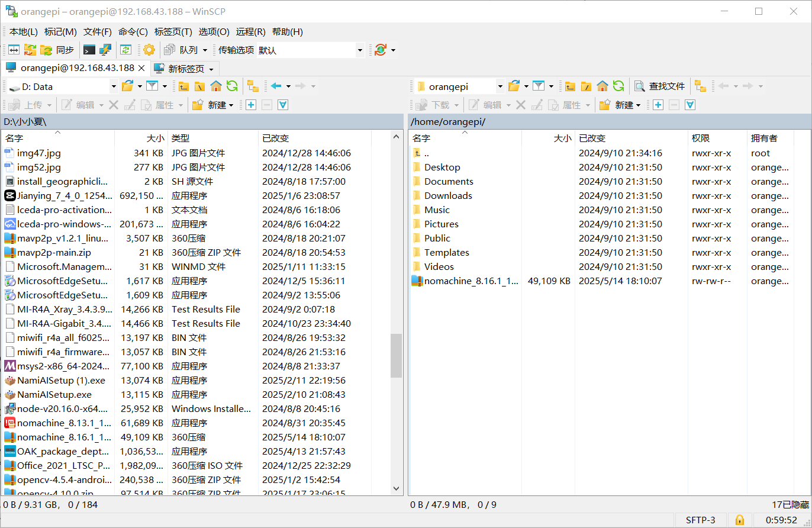Open the 远程(R) menu
This screenshot has height=528, width=812.
click(250, 32)
